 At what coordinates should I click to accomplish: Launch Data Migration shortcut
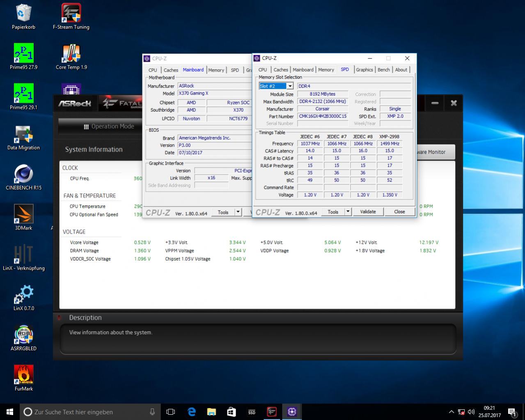23,137
